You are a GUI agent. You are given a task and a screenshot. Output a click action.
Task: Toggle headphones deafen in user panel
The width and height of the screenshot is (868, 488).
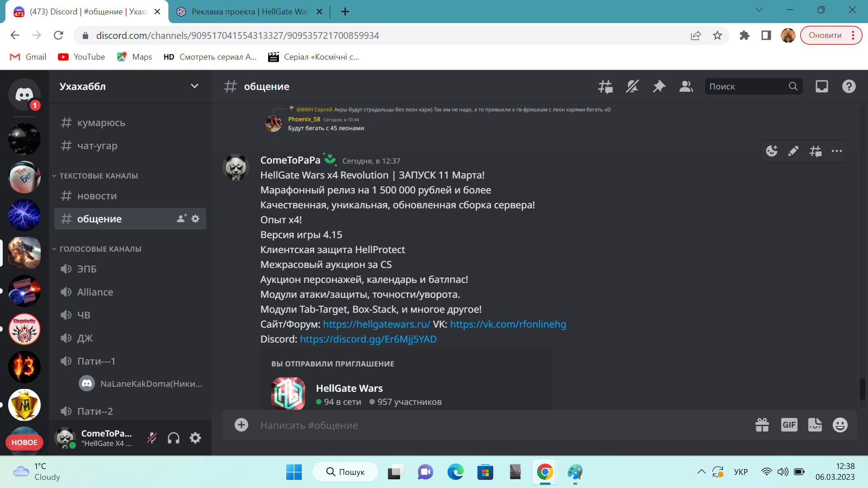[x=174, y=438]
